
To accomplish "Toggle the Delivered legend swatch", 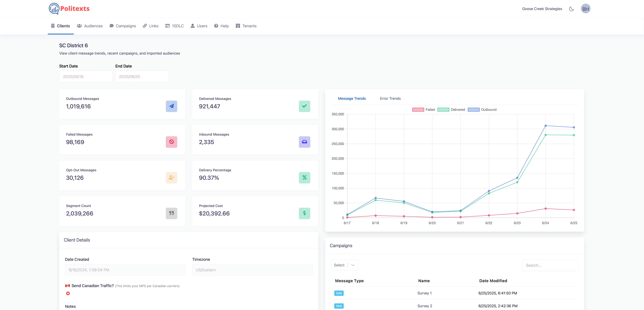I will 443,110.
